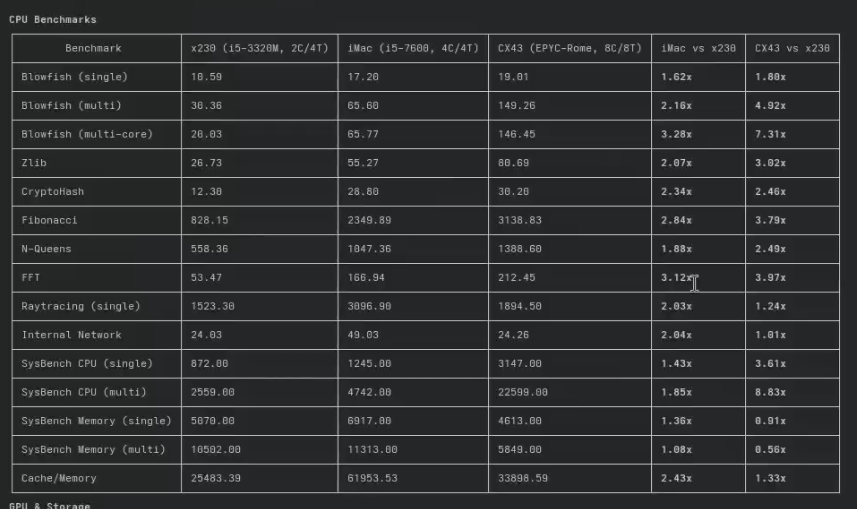Click the FFT benchmark label
This screenshot has height=509, width=857.
(30, 277)
